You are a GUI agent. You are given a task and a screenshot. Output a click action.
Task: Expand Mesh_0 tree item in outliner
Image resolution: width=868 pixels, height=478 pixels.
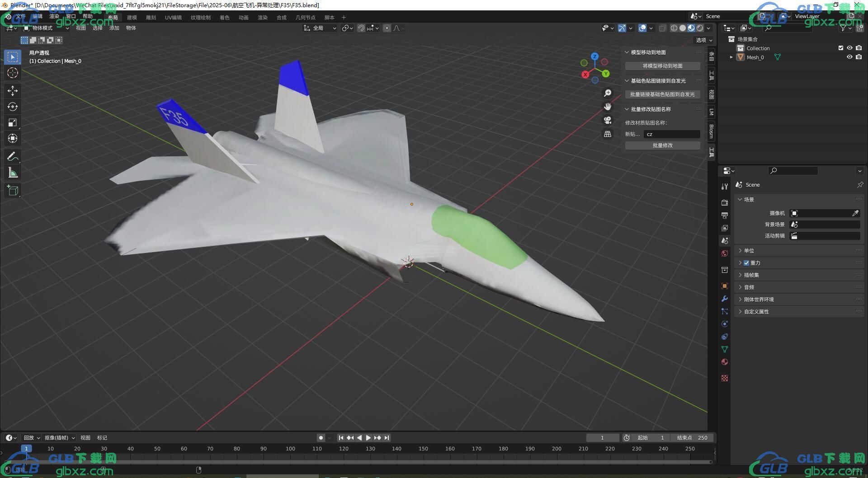[731, 57]
